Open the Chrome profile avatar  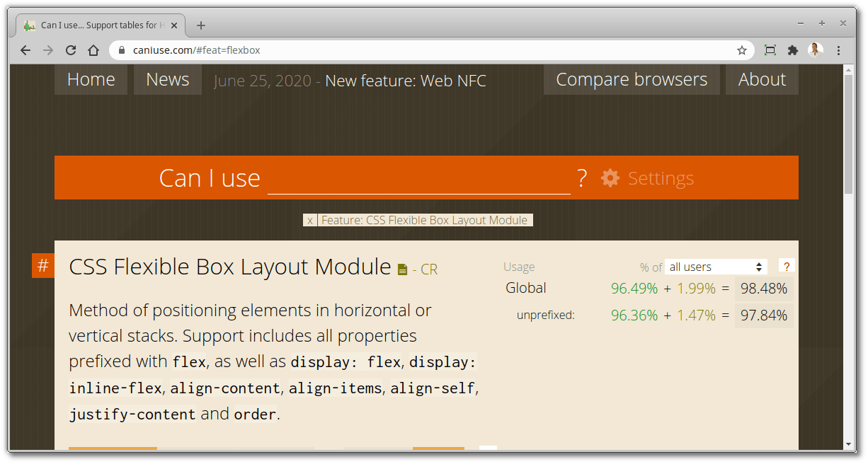816,50
